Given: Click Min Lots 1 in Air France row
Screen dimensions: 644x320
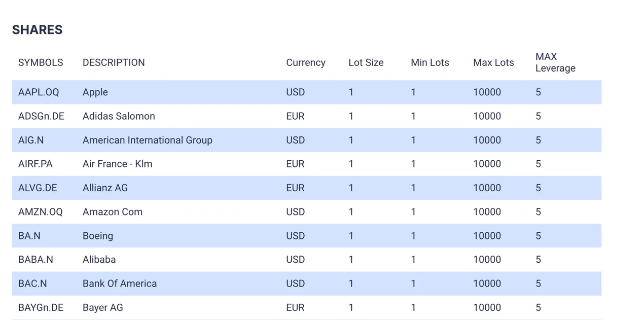Looking at the screenshot, I should click(x=413, y=164).
